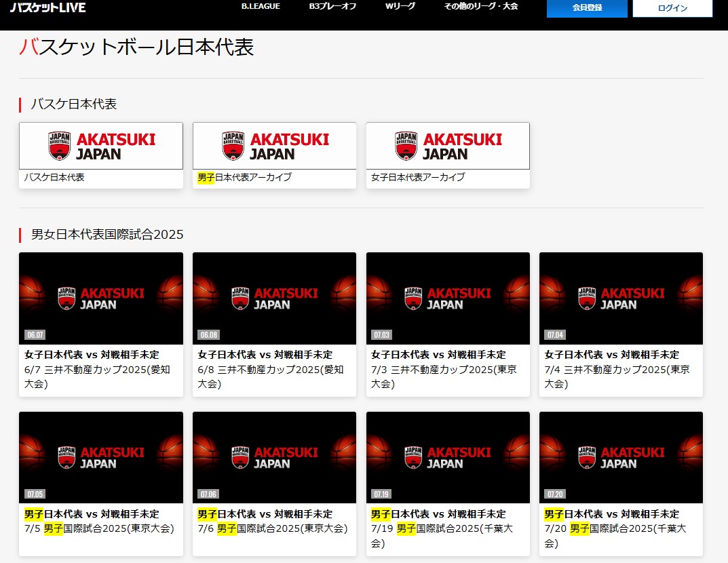Open the B.LEAGUE menu item
The width and height of the screenshot is (728, 563).
click(261, 7)
